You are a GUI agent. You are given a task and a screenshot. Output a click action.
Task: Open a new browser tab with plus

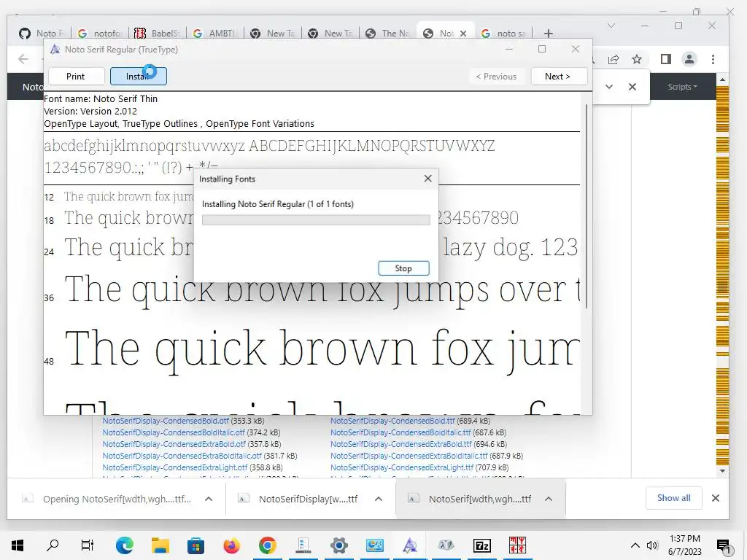pyautogui.click(x=549, y=34)
